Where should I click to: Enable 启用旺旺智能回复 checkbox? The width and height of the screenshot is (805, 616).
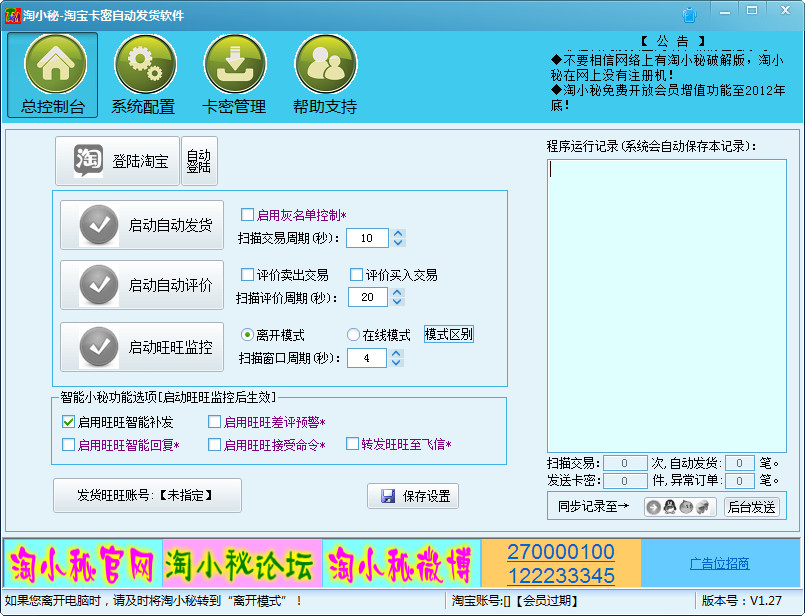click(x=68, y=445)
